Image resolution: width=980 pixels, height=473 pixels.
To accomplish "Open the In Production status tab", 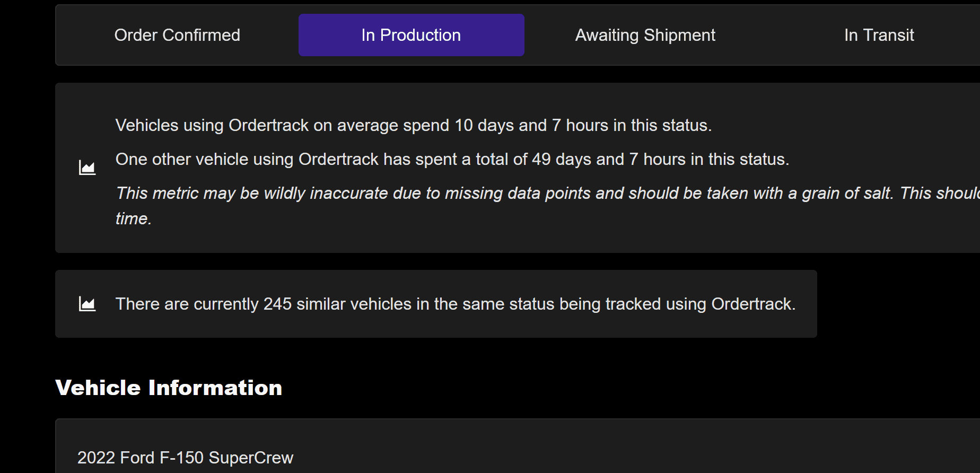I will 411,35.
